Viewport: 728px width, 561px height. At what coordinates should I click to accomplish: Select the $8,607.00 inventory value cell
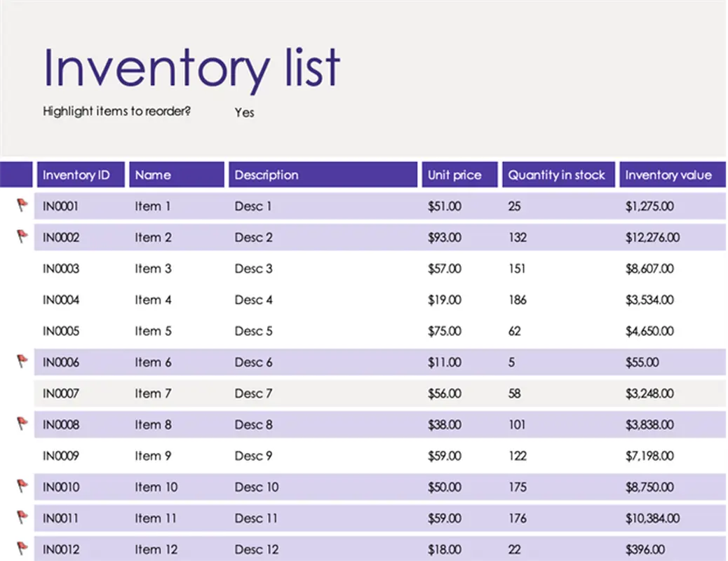pyautogui.click(x=649, y=269)
